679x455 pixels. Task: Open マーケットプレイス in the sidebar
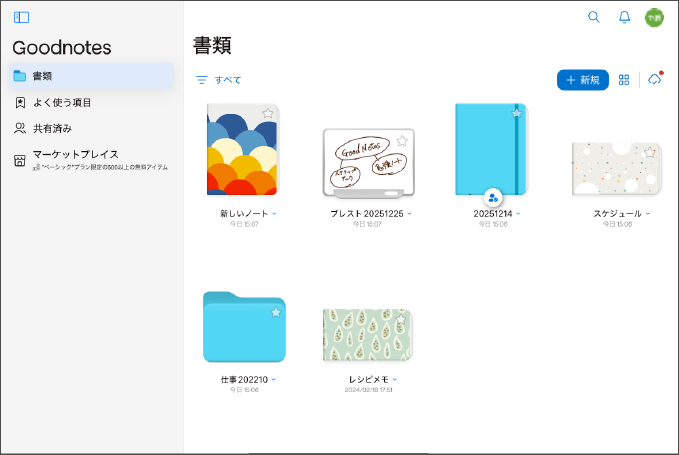point(91,160)
